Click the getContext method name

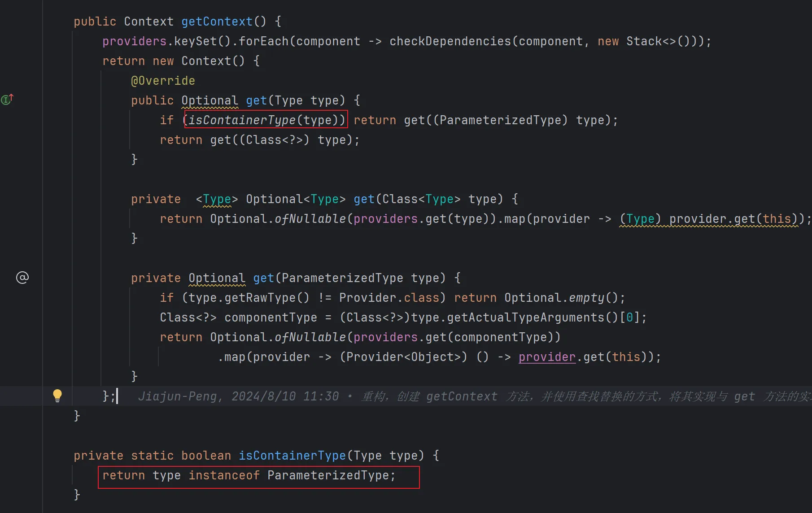[x=217, y=21]
